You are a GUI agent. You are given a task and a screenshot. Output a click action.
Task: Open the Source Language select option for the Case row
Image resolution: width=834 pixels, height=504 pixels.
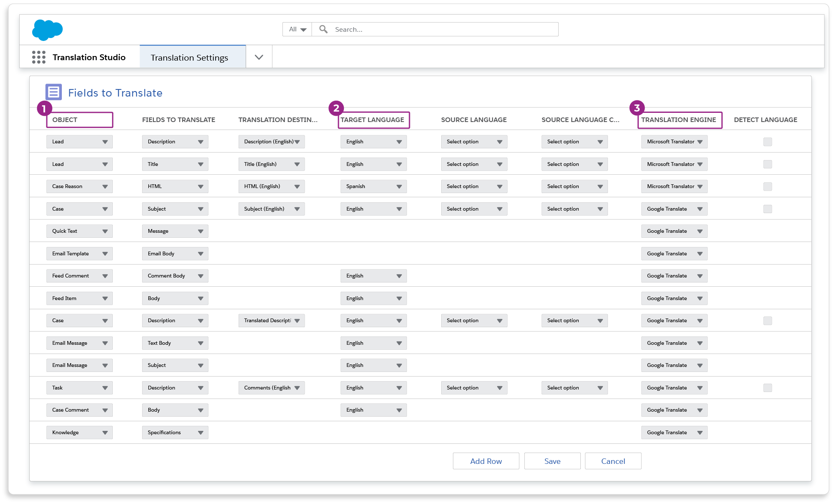click(x=474, y=209)
